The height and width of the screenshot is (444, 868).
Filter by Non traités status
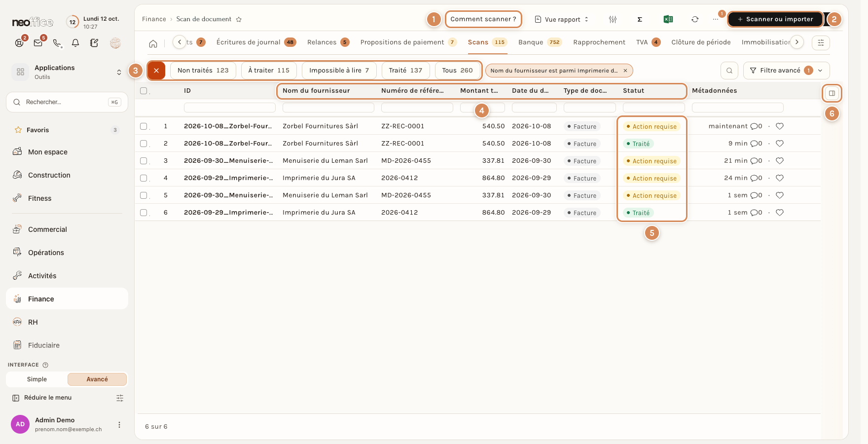[203, 71]
